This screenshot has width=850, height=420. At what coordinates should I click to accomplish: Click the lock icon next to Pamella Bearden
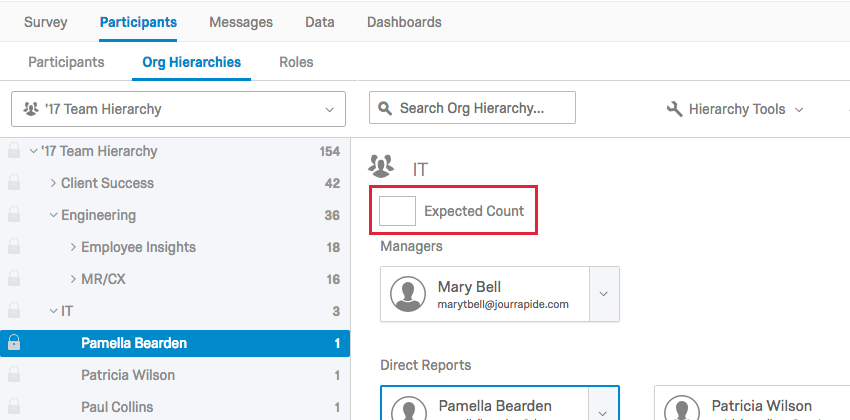tap(14, 343)
